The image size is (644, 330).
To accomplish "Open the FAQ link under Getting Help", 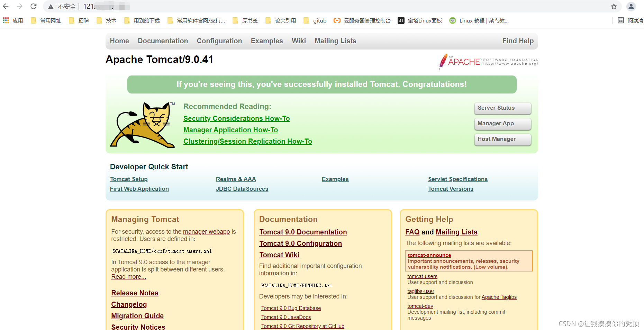I will [x=412, y=232].
